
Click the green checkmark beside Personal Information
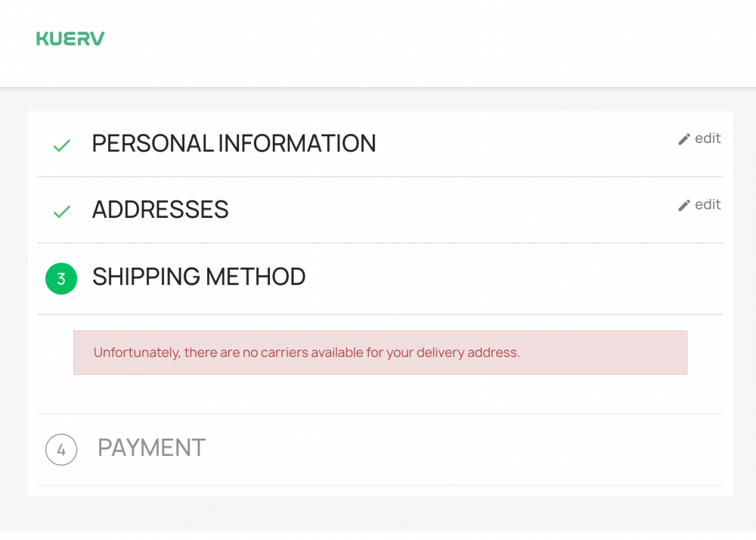click(62, 145)
